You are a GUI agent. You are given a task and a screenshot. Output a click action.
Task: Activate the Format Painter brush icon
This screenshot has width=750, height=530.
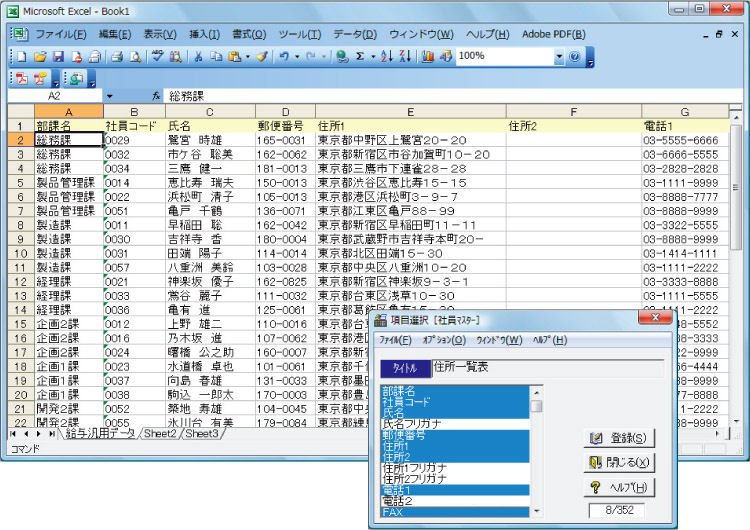262,57
